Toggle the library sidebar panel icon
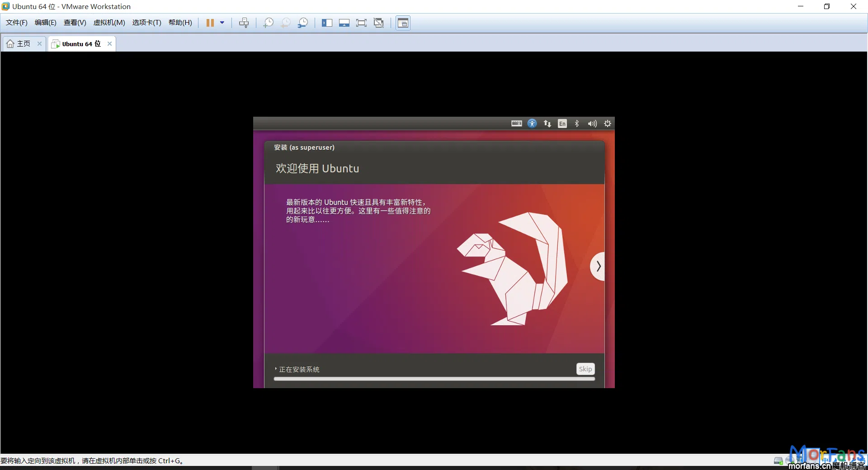 pos(327,23)
